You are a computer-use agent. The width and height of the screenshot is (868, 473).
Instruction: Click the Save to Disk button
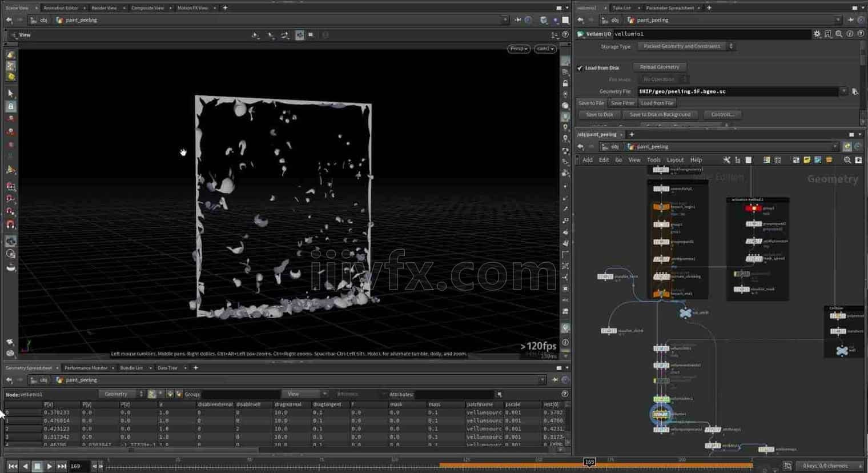click(x=600, y=114)
